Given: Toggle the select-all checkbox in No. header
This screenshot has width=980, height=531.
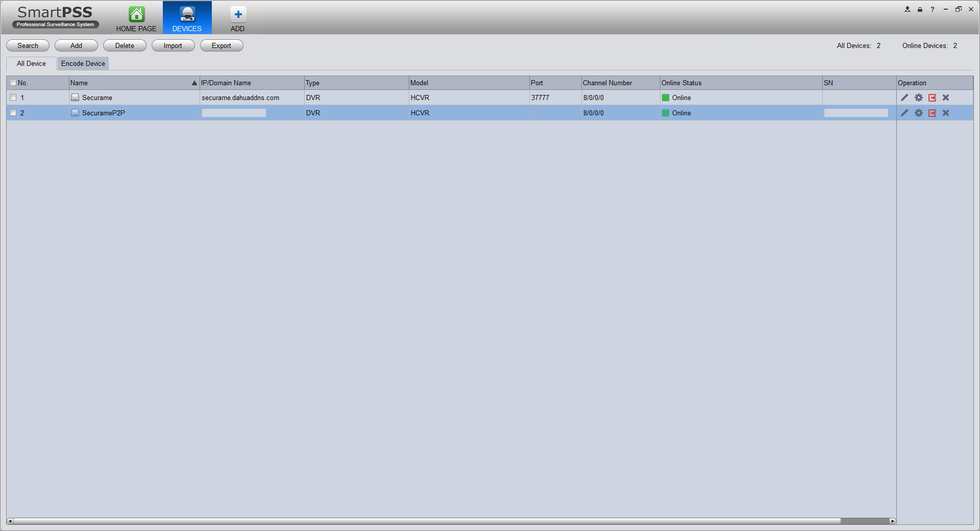Looking at the screenshot, I should [x=13, y=83].
